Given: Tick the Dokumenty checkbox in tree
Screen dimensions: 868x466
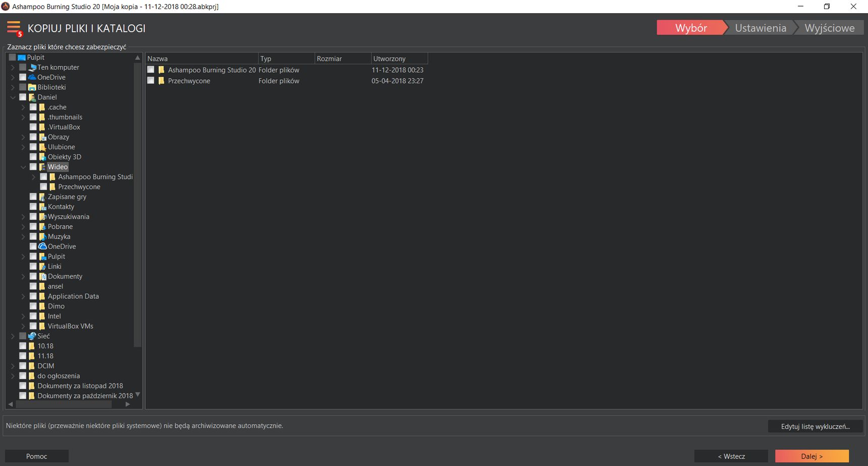Looking at the screenshot, I should (33, 277).
